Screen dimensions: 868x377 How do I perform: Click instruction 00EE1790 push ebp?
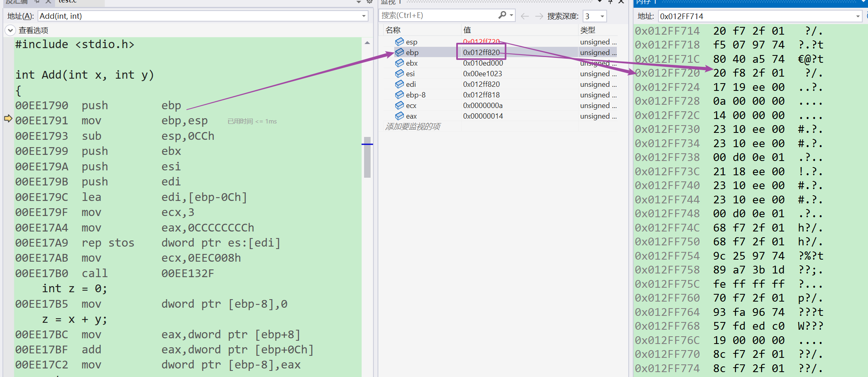(x=98, y=105)
